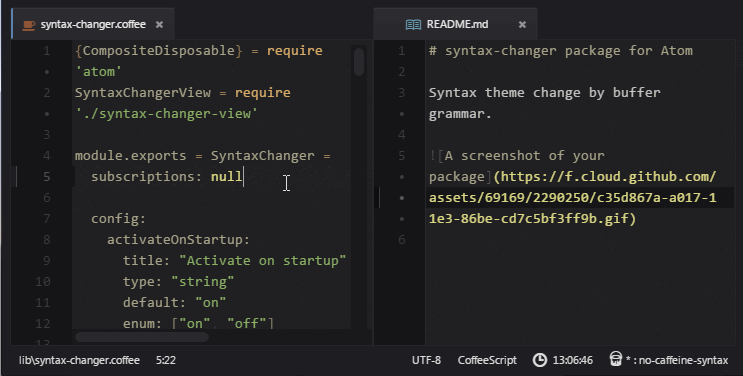Viewport: 743px width, 376px height.
Task: Click './syntax-changer-view' string
Action: [x=166, y=114]
